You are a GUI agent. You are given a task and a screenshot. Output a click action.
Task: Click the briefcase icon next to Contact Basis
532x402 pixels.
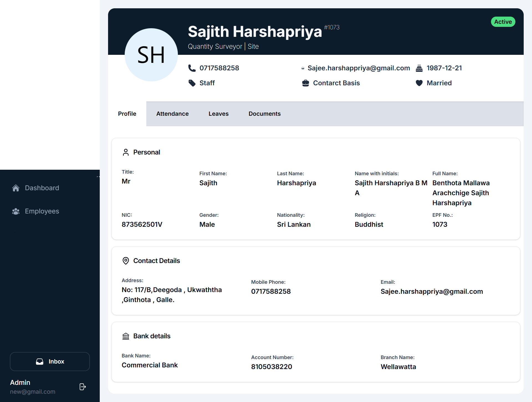pos(305,83)
